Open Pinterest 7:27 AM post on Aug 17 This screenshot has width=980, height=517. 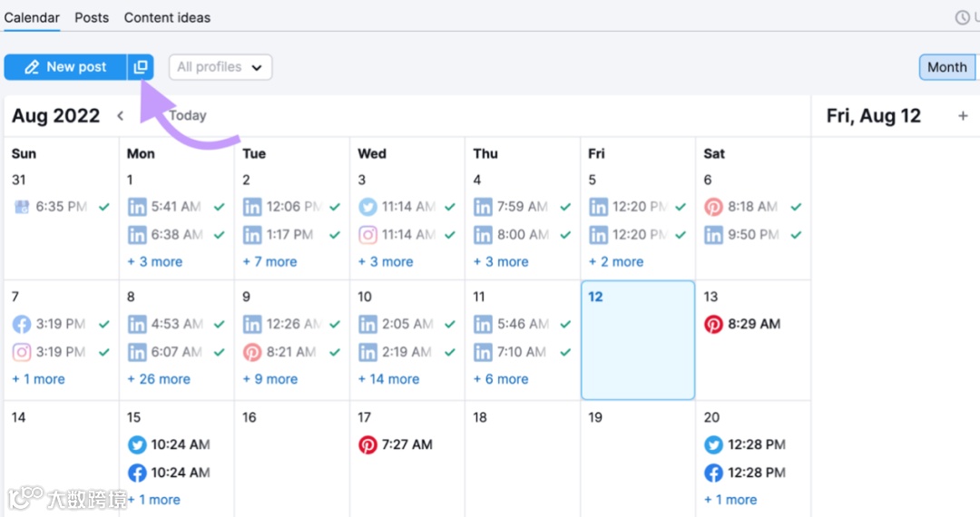click(x=395, y=444)
